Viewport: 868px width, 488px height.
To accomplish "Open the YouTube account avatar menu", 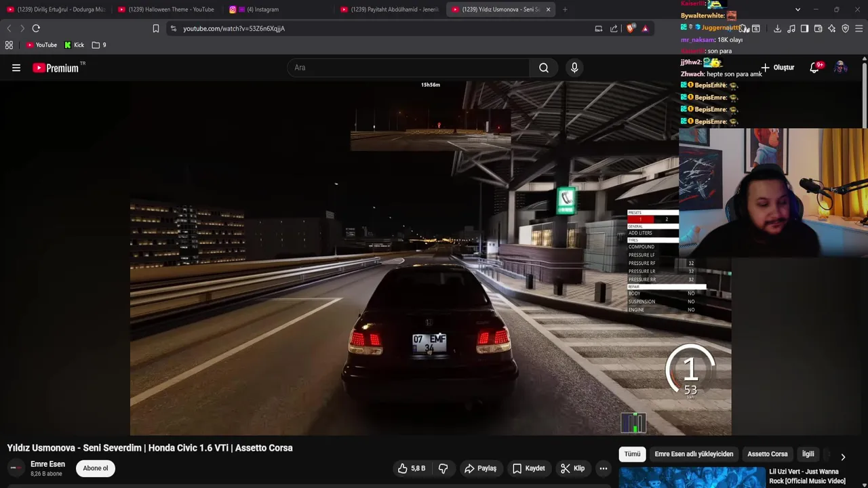I will pos(840,67).
